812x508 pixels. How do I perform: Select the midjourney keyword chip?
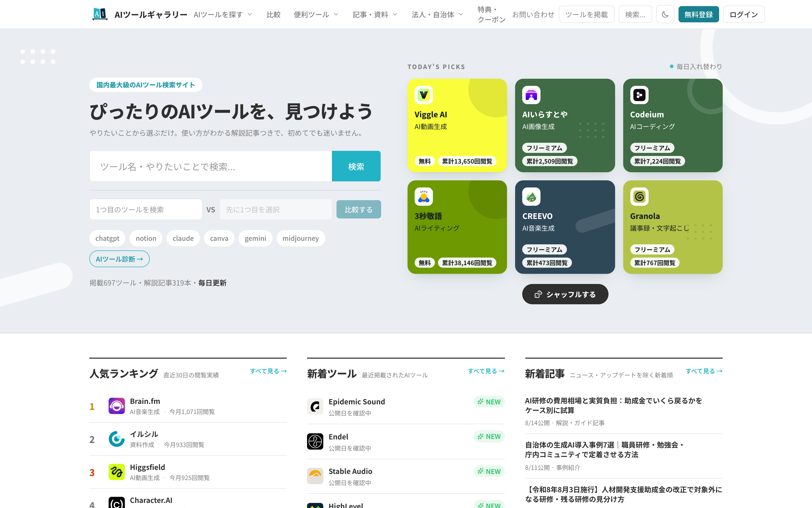point(301,238)
